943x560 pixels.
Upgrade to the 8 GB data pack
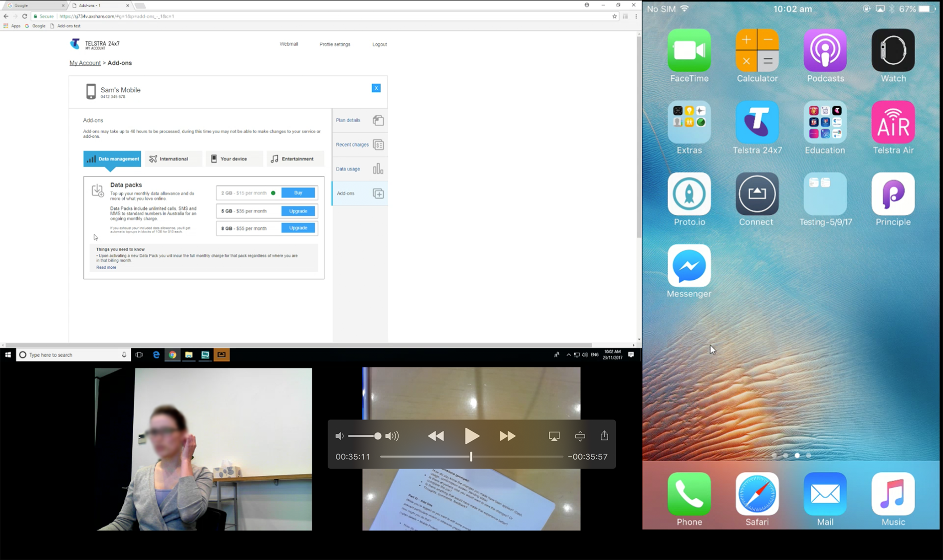[298, 228]
